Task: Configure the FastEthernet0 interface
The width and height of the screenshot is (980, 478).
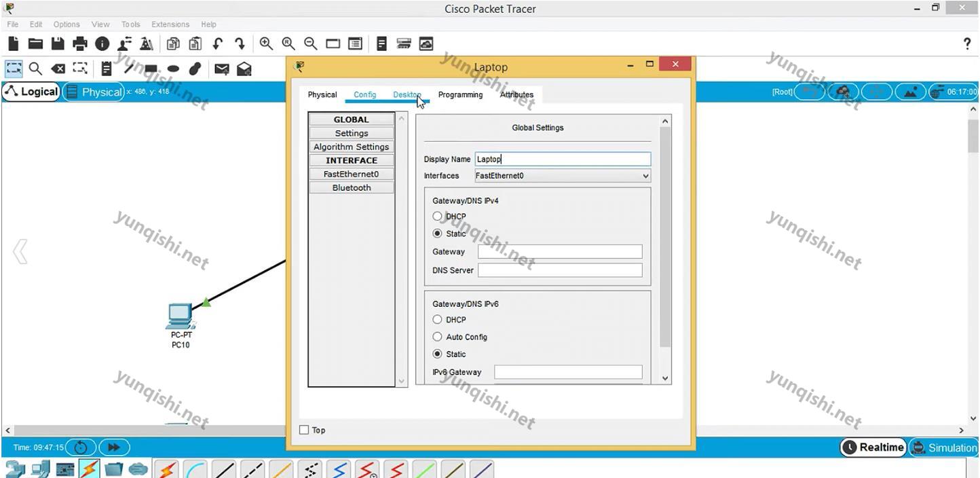Action: point(352,174)
